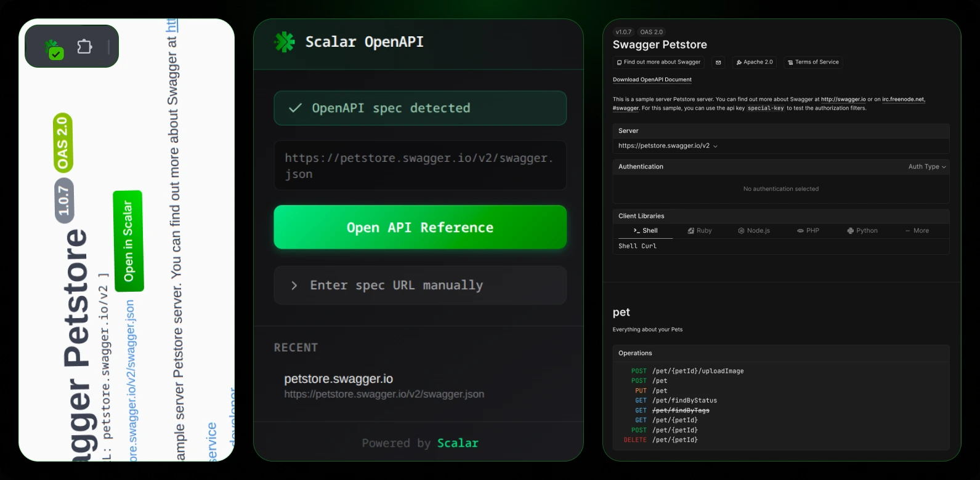Open the Apache 2.0 license link
Screen dimensions: 980x480
(x=755, y=62)
